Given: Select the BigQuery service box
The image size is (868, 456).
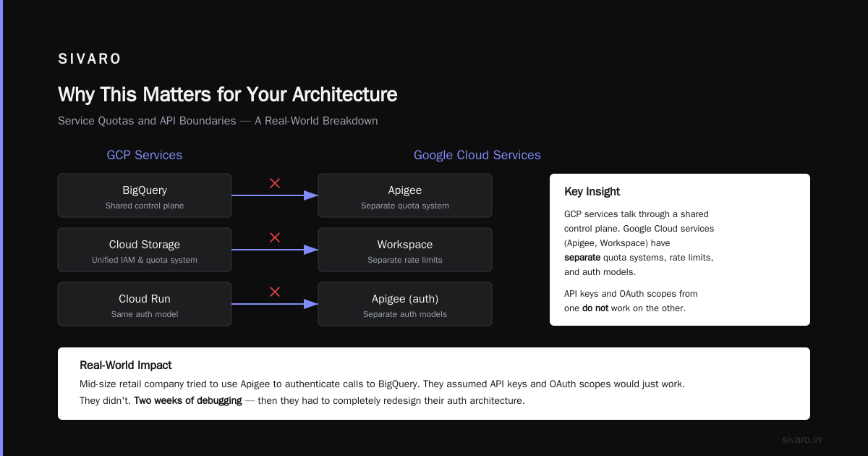Looking at the screenshot, I should coord(145,195).
